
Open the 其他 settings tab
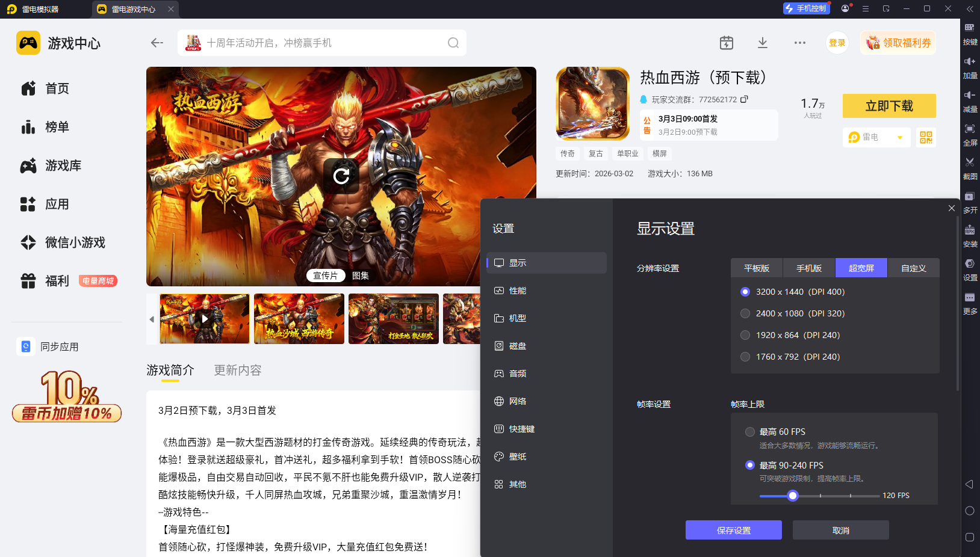547,484
